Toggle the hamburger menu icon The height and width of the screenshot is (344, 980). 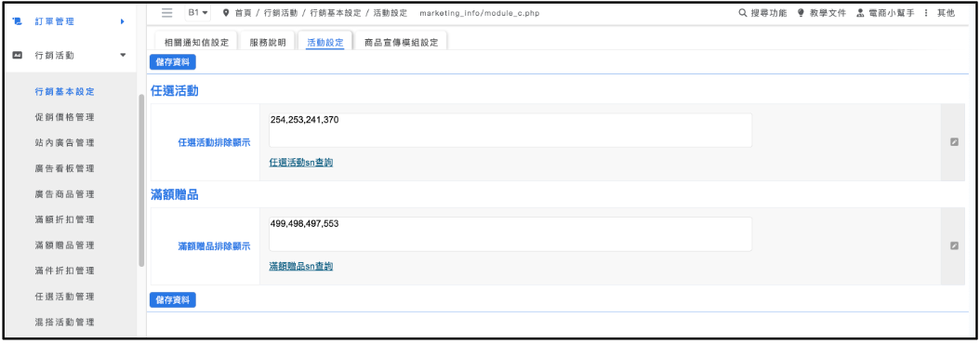(x=166, y=12)
